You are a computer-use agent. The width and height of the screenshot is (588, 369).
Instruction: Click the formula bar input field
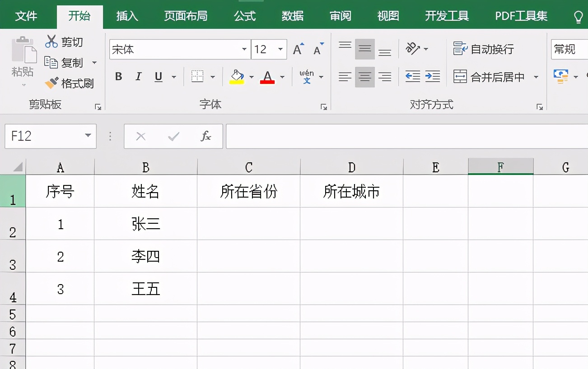coord(406,136)
